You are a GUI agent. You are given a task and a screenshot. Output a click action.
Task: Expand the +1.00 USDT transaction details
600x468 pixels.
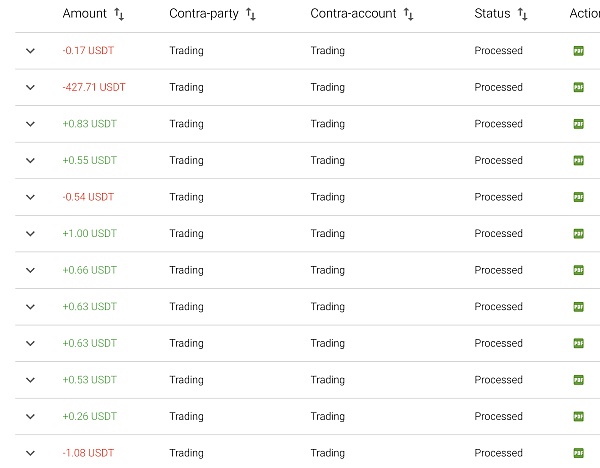pos(30,233)
